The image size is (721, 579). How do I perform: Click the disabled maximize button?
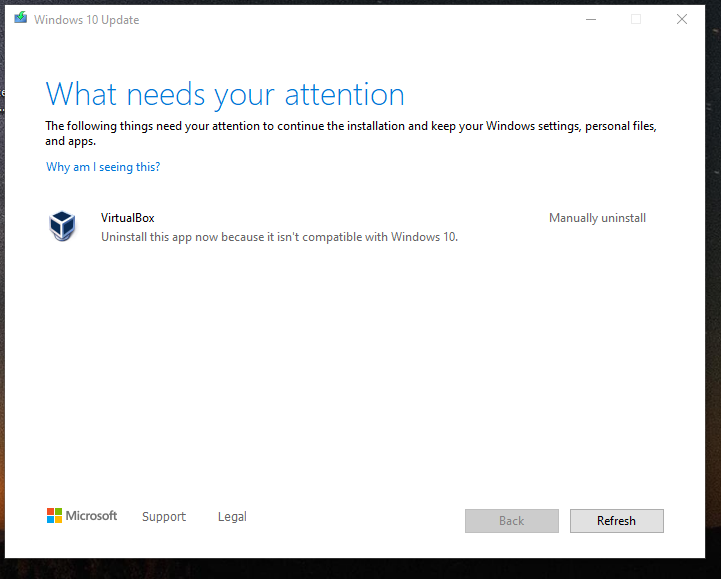(636, 19)
